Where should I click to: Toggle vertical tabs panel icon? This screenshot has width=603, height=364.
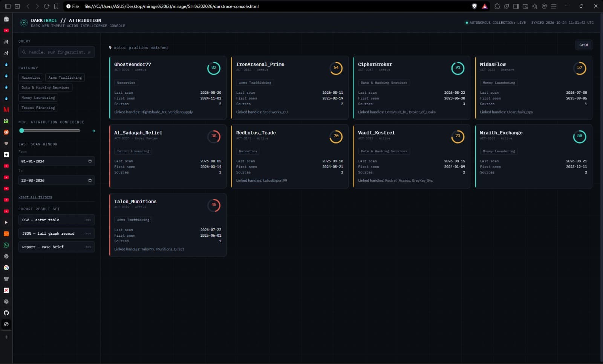click(8, 6)
